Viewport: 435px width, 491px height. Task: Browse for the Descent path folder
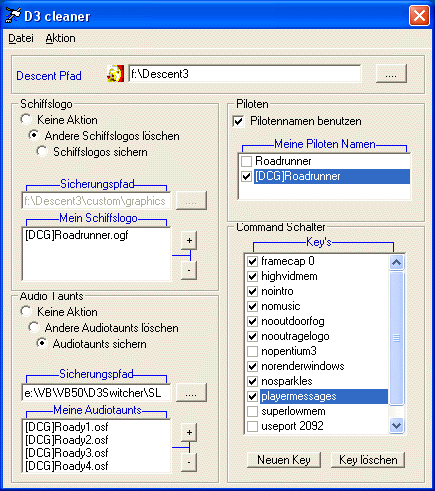pos(391,73)
